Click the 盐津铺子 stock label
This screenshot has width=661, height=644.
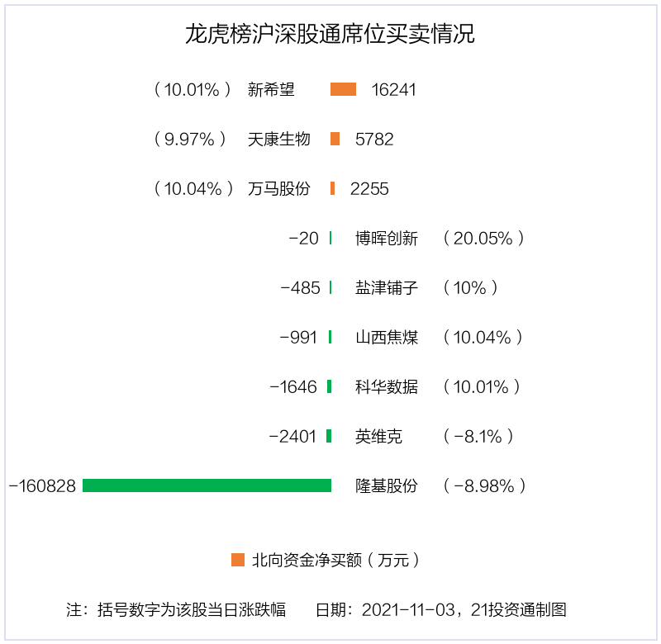point(387,288)
